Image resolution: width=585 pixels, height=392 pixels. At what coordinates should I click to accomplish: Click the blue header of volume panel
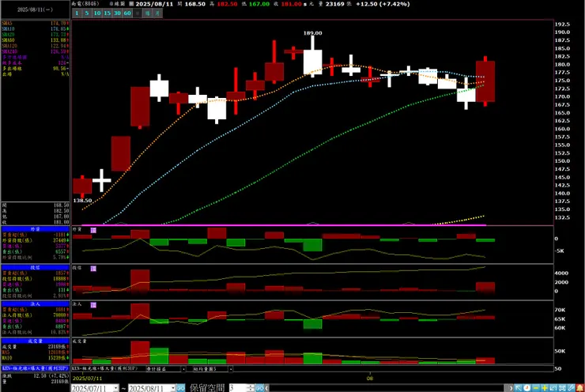click(x=35, y=341)
